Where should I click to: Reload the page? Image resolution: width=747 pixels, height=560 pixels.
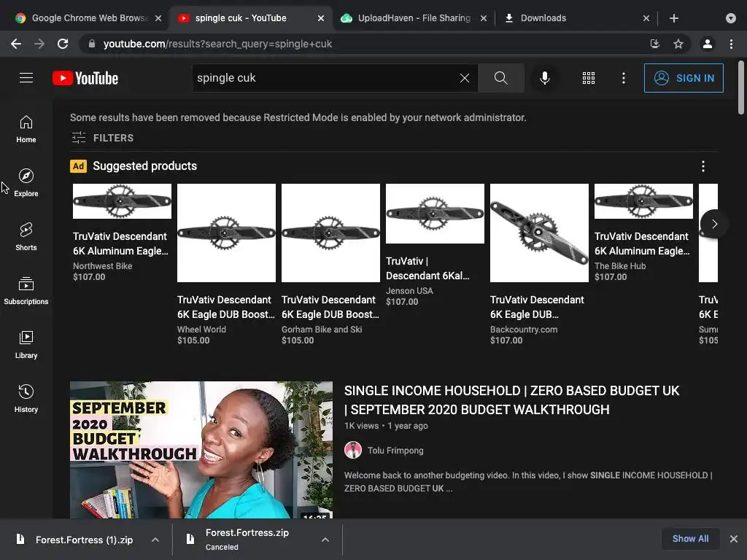click(63, 44)
